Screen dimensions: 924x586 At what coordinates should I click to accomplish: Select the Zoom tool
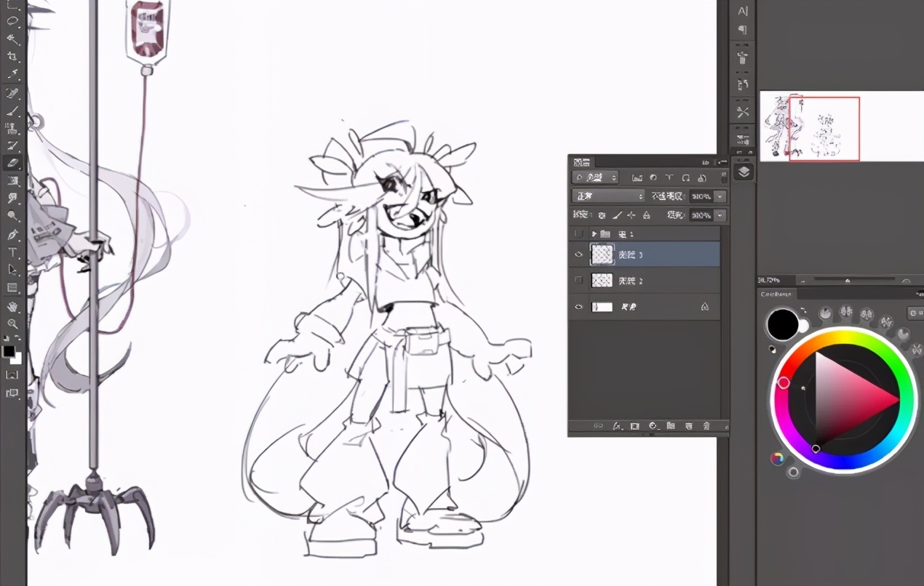12,324
